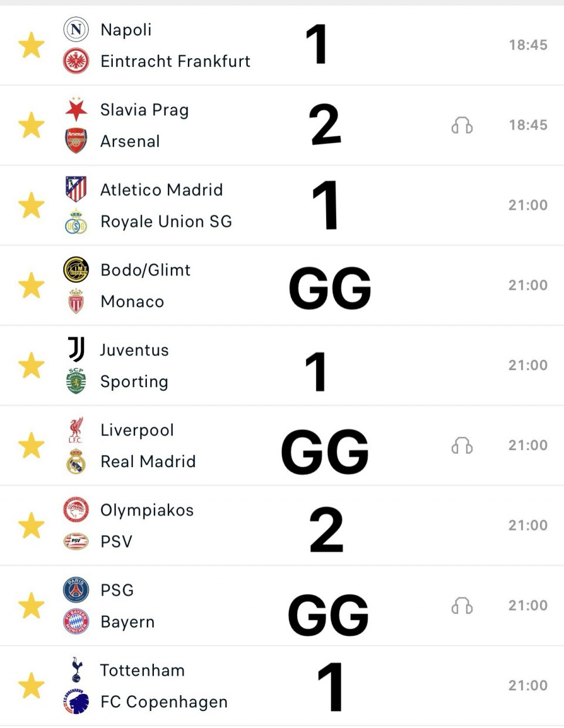Toggle favorite star for Napoli match
The width and height of the screenshot is (564, 728).
(x=31, y=45)
